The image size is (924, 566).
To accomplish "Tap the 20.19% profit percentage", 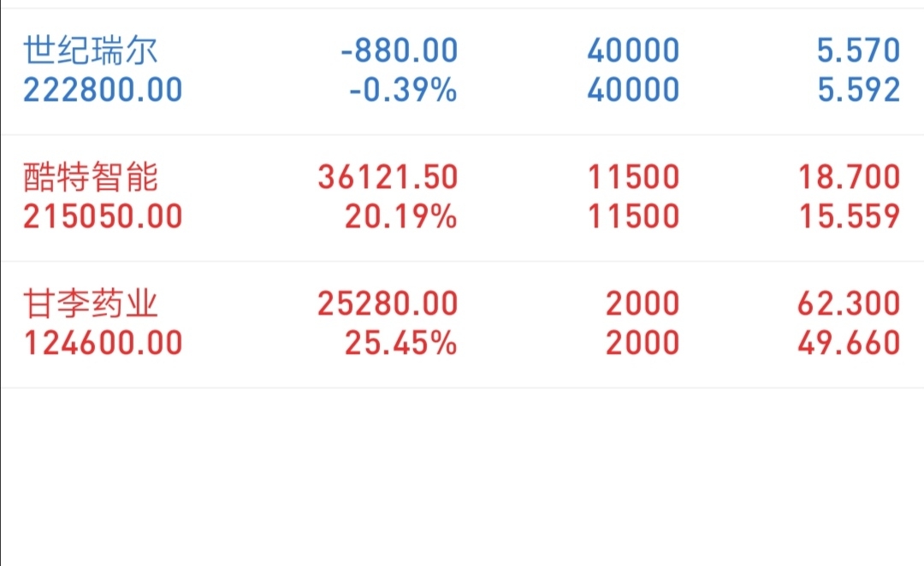I will tap(400, 217).
